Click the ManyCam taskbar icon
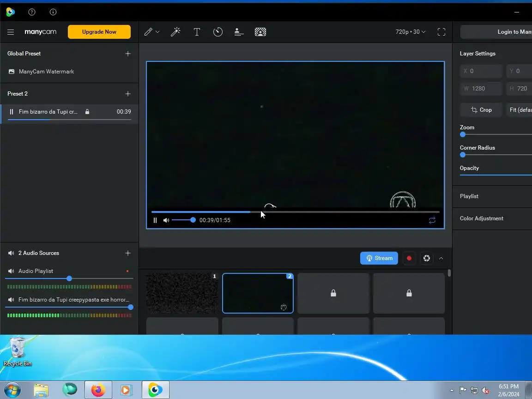This screenshot has width=532, height=399. (x=155, y=390)
